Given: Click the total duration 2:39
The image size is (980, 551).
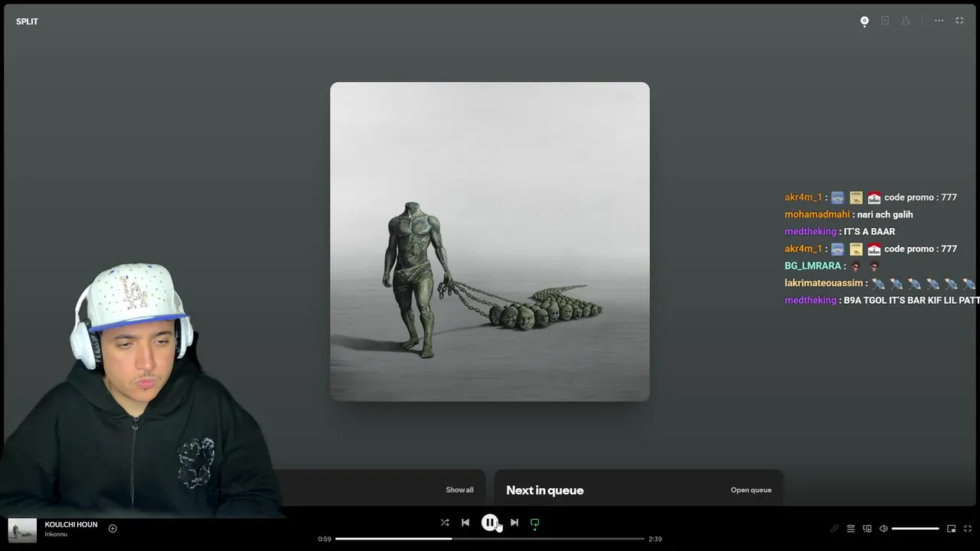Looking at the screenshot, I should tap(655, 539).
